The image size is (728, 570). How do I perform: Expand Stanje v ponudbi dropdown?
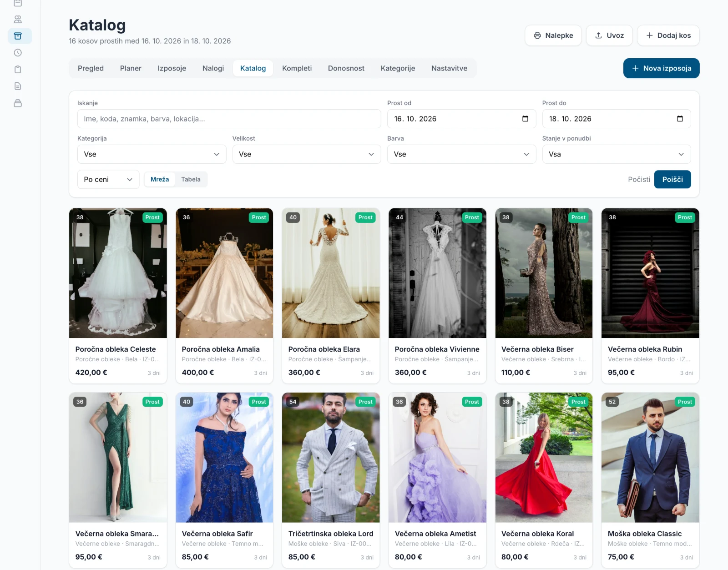coord(617,154)
